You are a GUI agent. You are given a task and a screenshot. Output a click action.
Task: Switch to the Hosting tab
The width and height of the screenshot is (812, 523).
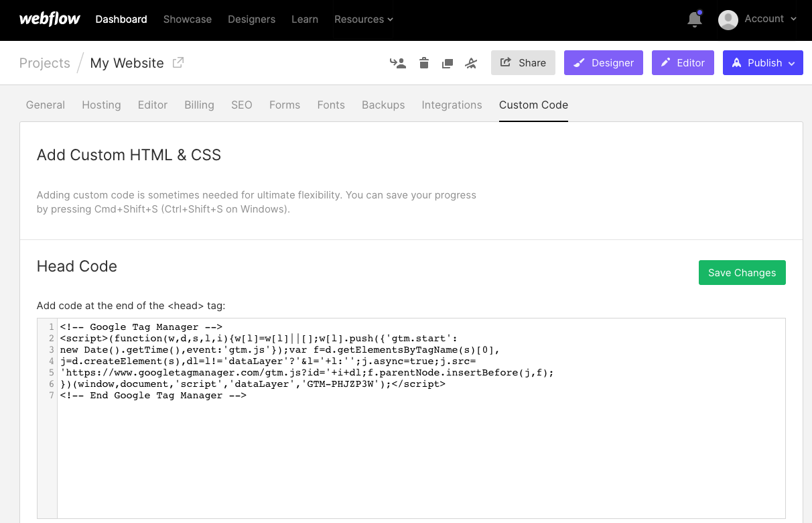point(101,105)
